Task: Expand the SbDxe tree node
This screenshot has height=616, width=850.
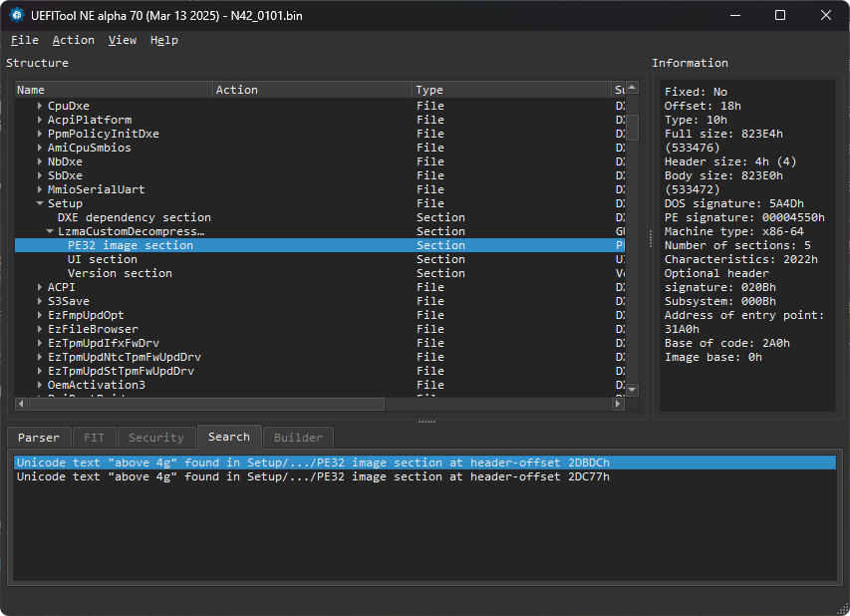Action: pyautogui.click(x=40, y=175)
